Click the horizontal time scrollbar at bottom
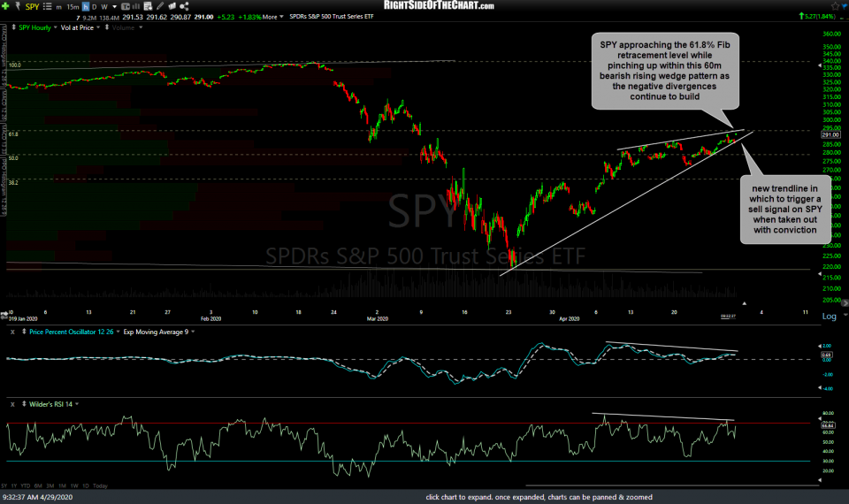849x504 pixels. click(x=672, y=485)
